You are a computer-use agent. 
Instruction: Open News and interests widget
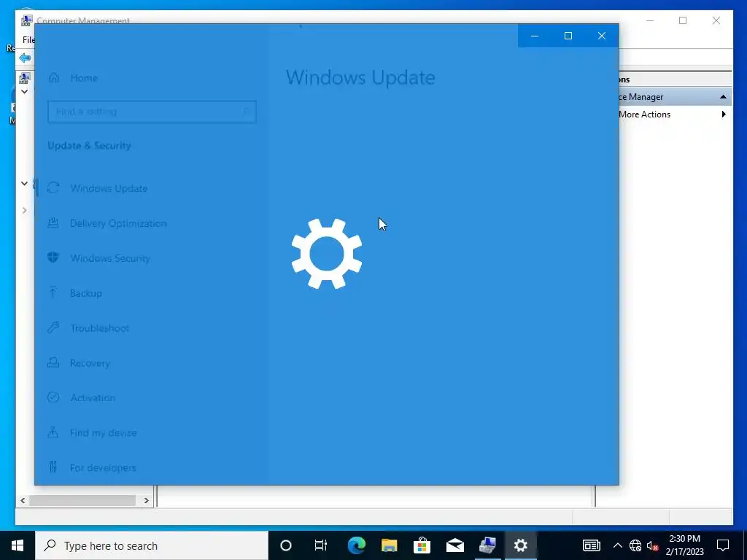click(591, 545)
